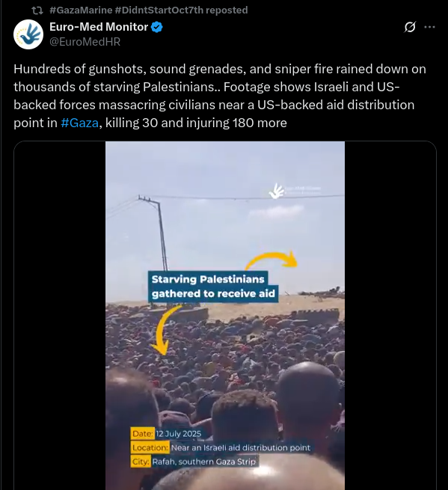448x490 pixels.
Task: Open the post's three-dot More menu
Action: (x=429, y=27)
